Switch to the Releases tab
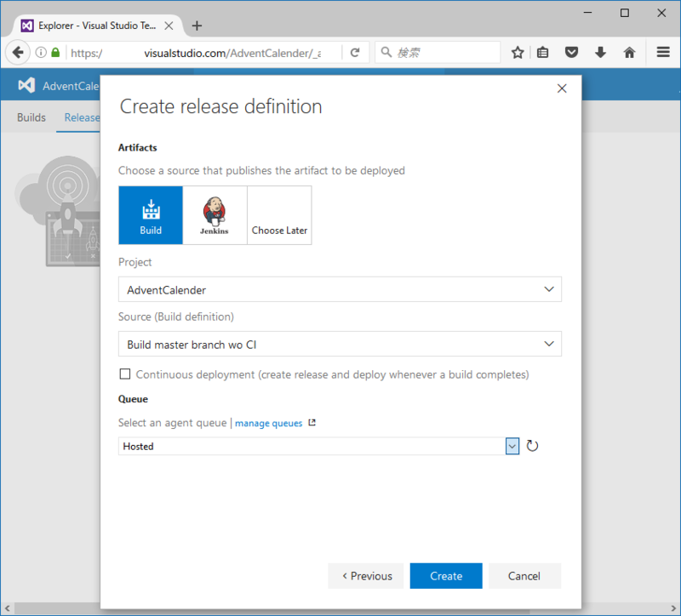This screenshot has width=681, height=616. pyautogui.click(x=82, y=117)
